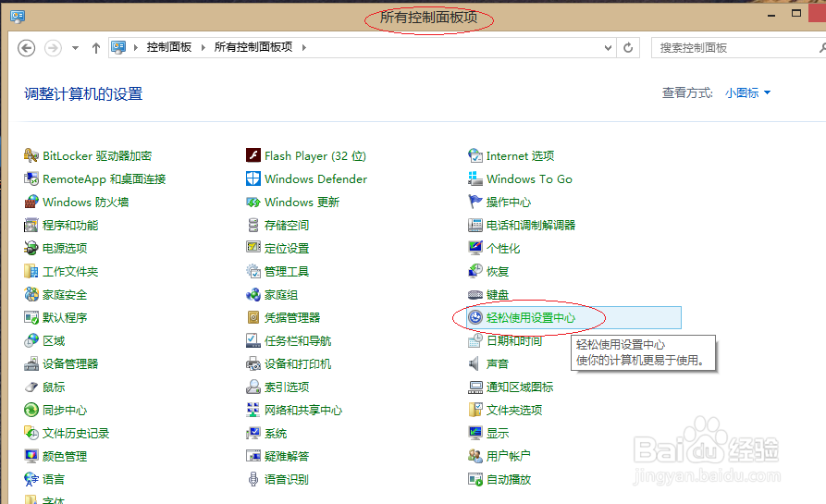The width and height of the screenshot is (826, 504).
Task: Open the Windows To Go link
Action: pos(529,179)
